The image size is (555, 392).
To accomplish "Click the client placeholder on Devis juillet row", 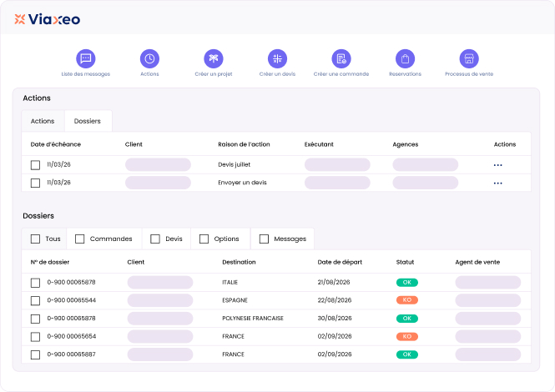I will click(158, 165).
